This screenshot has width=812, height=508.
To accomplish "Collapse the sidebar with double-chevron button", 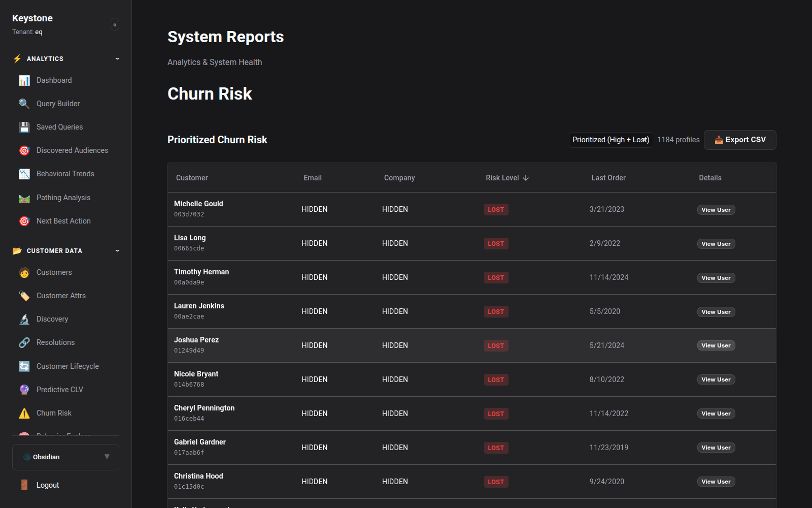I will click(x=115, y=24).
